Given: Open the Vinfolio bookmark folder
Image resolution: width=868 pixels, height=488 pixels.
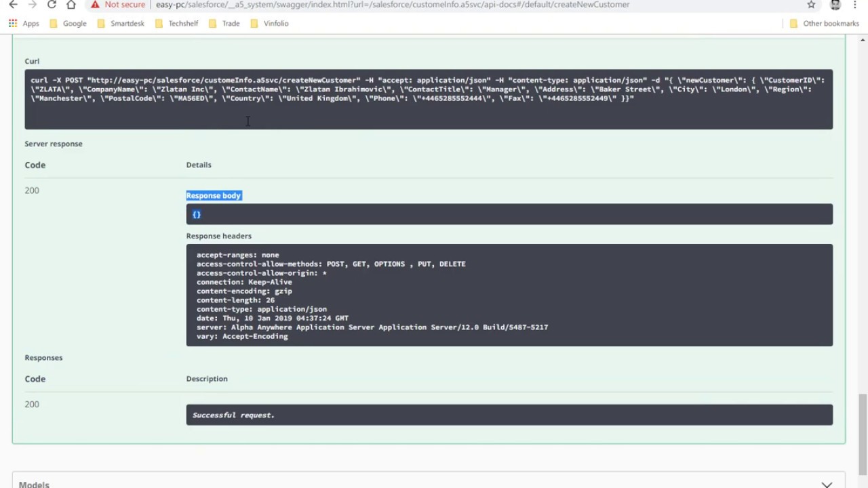Looking at the screenshot, I should 269,23.
